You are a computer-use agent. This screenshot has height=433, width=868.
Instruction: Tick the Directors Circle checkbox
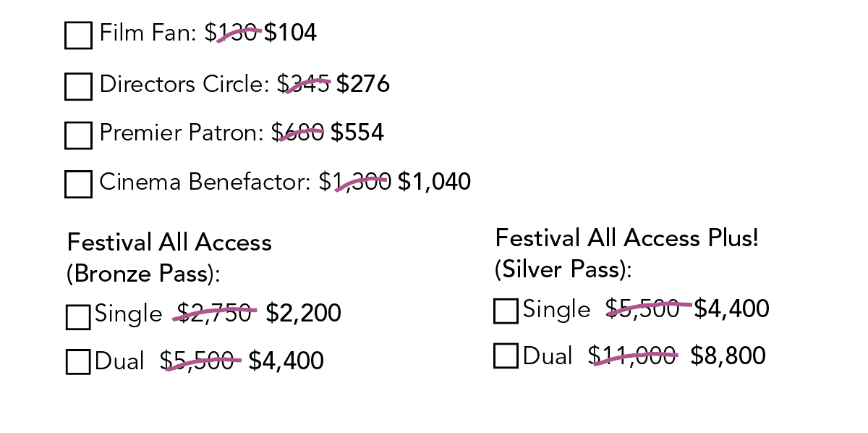coord(79,86)
